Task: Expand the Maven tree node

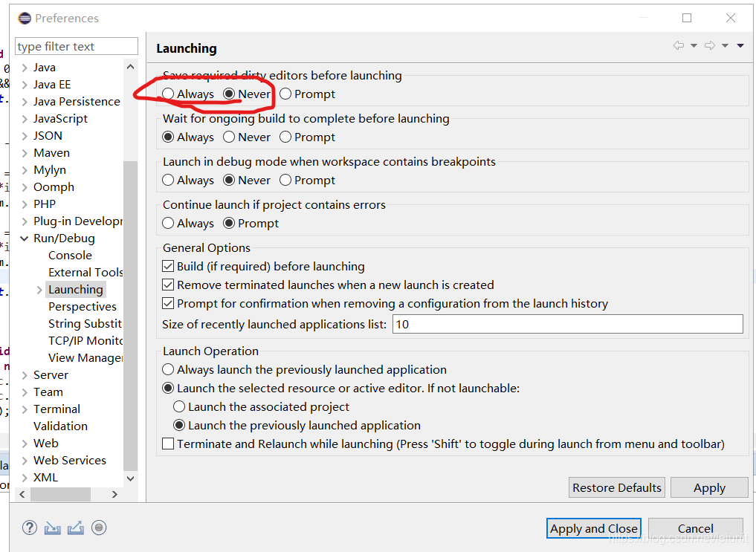Action: point(25,153)
